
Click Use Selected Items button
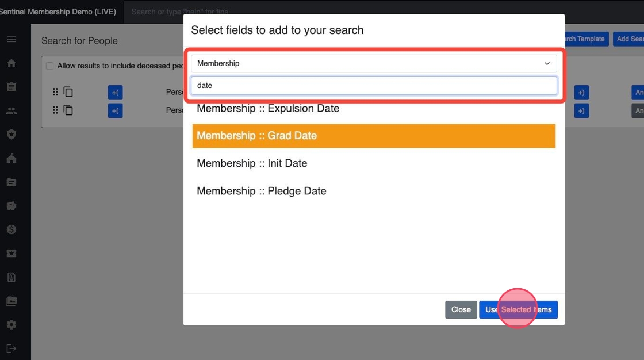pyautogui.click(x=518, y=309)
